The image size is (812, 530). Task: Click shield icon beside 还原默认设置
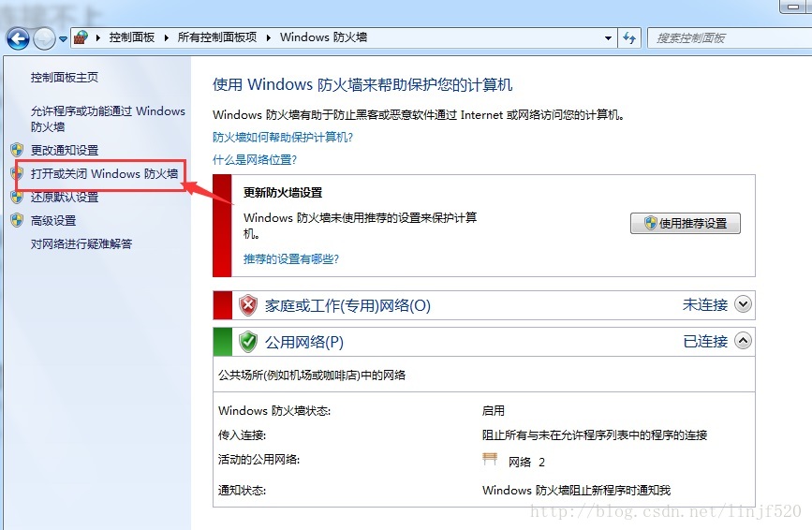click(x=17, y=197)
